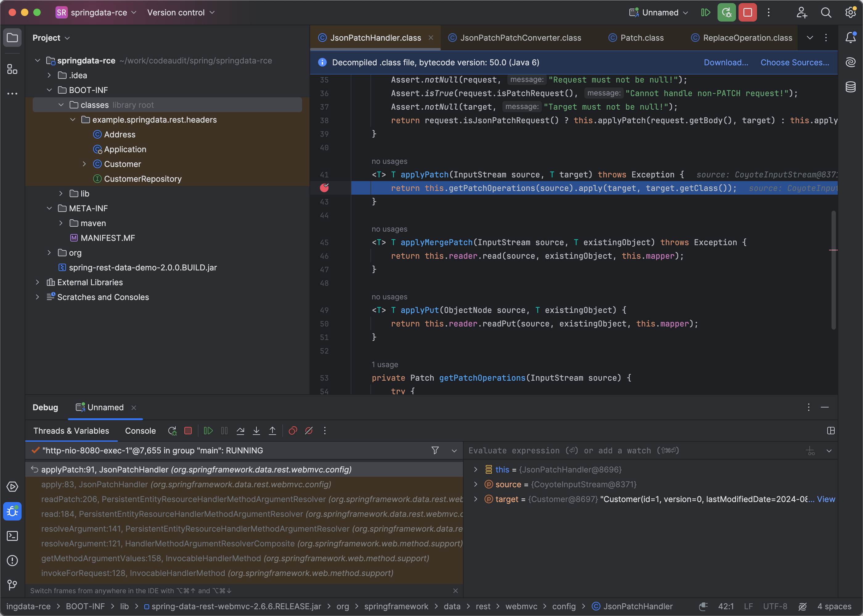
Task: Open Notifications bell icon
Action: point(850,37)
